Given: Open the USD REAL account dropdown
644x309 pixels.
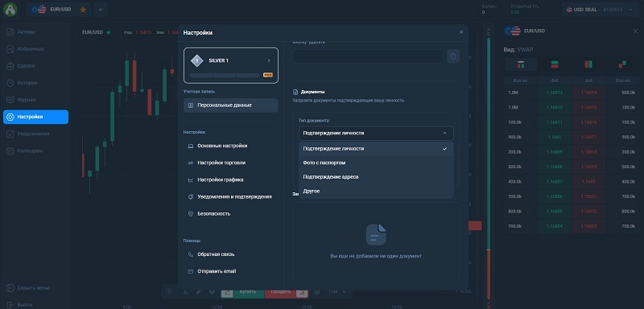Looking at the screenshot, I should click(600, 10).
